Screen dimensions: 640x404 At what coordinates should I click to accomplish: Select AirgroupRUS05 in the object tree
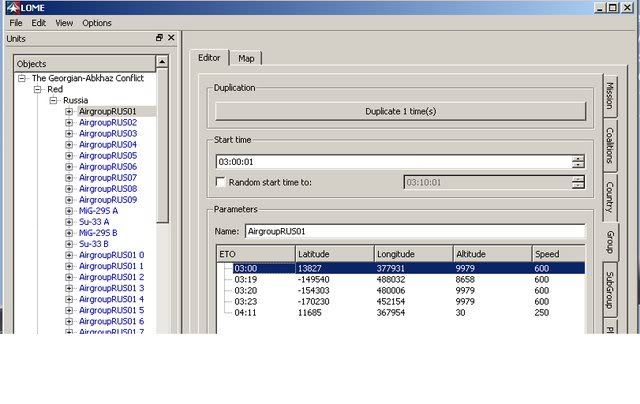pos(108,156)
